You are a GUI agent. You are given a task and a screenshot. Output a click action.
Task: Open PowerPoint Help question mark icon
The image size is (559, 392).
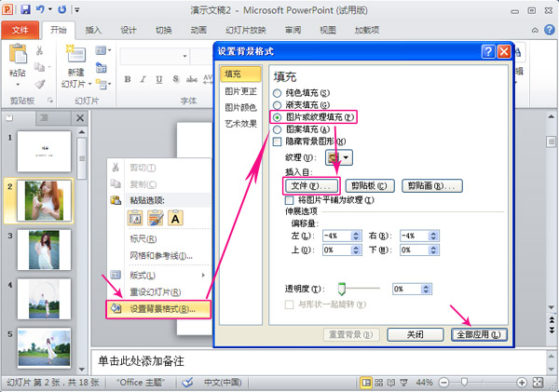point(549,30)
